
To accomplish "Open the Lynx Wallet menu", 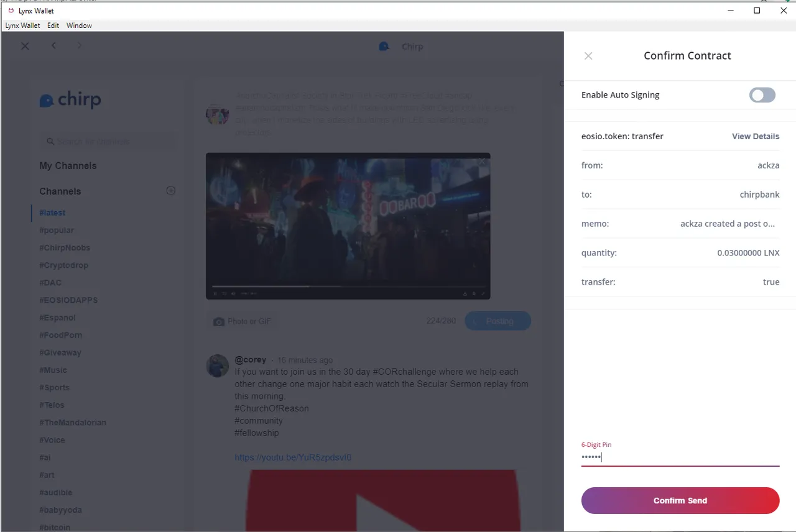I will point(22,25).
